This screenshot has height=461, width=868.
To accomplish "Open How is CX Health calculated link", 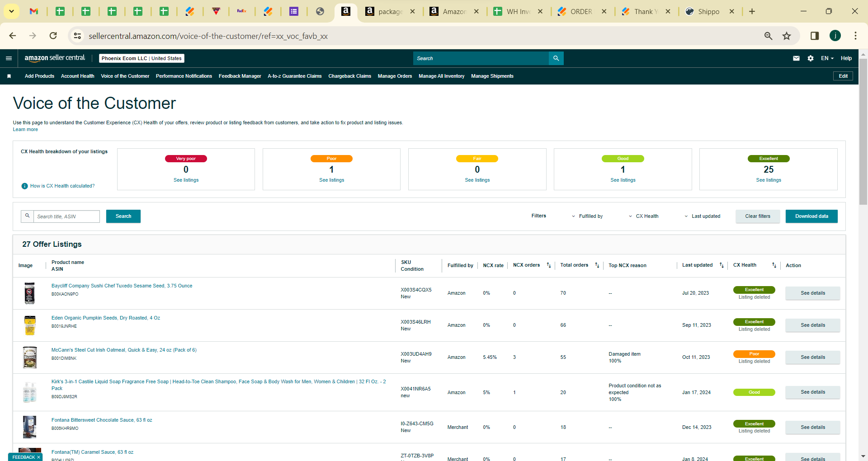I will tap(62, 186).
